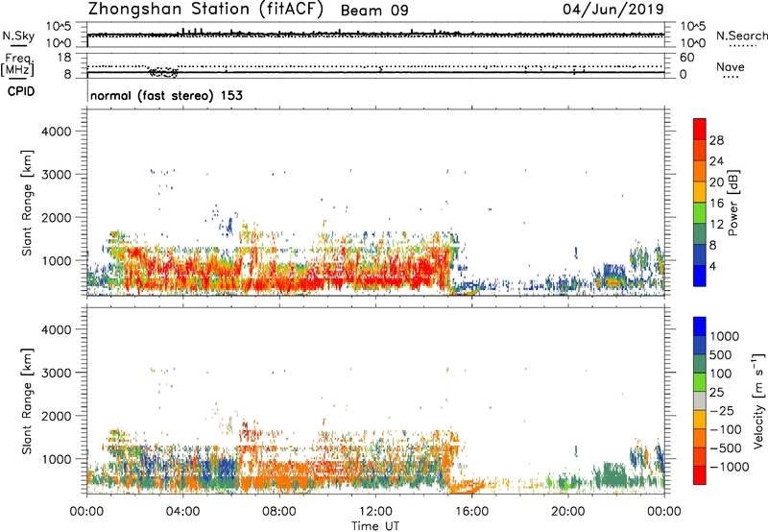Click the 'Slant Range [km]' label of Velocity panel
Screen dimensions: 768x532
(x=27, y=401)
